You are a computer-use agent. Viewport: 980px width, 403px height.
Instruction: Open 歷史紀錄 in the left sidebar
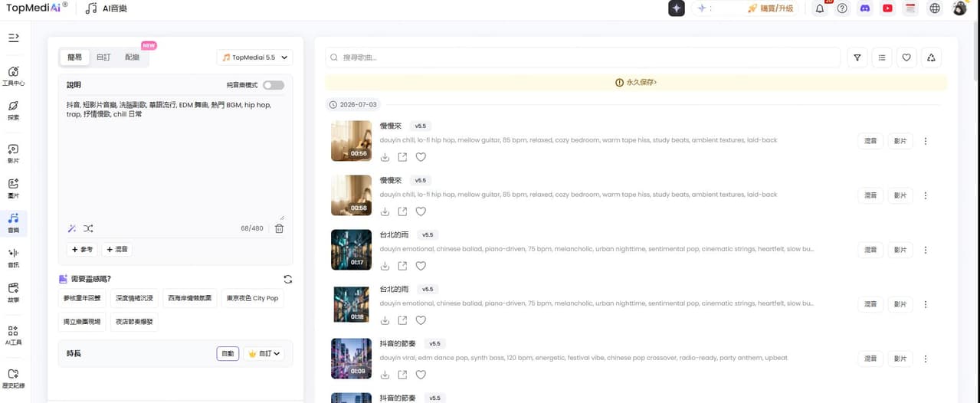coord(13,378)
